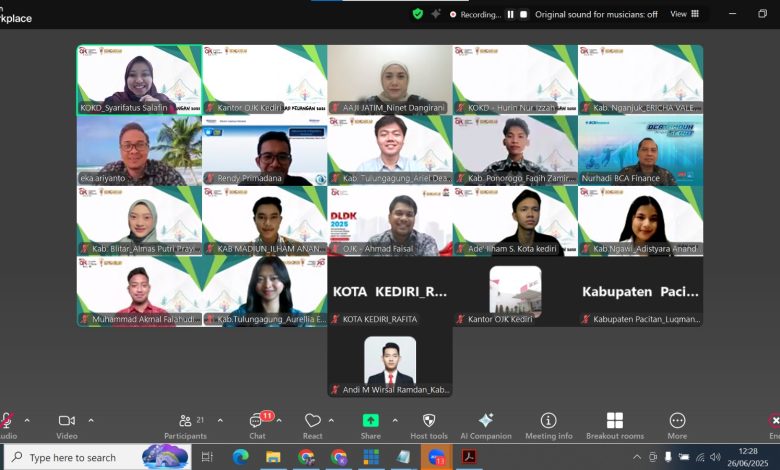Image resolution: width=780 pixels, height=470 pixels.
Task: Open Host tools shield
Action: 429,424
